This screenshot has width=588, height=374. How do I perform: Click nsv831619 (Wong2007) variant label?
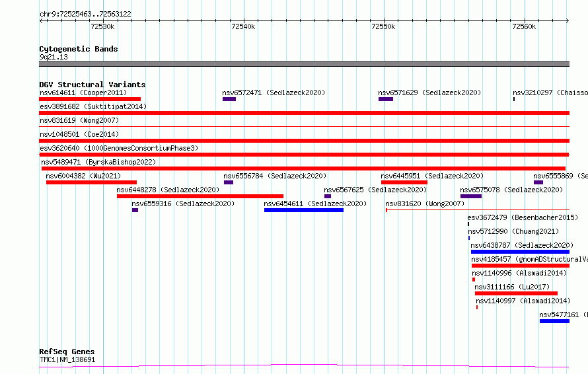click(79, 120)
